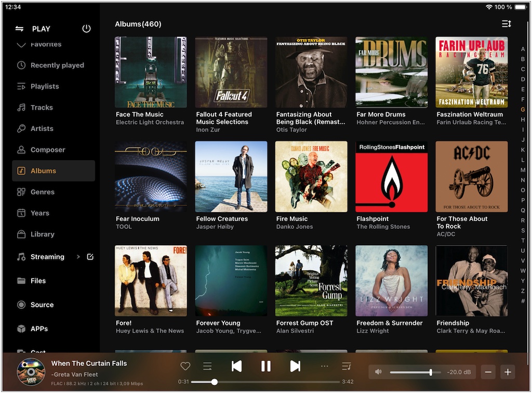532x393 pixels.
Task: Open the album sort options icon
Action: [506, 24]
